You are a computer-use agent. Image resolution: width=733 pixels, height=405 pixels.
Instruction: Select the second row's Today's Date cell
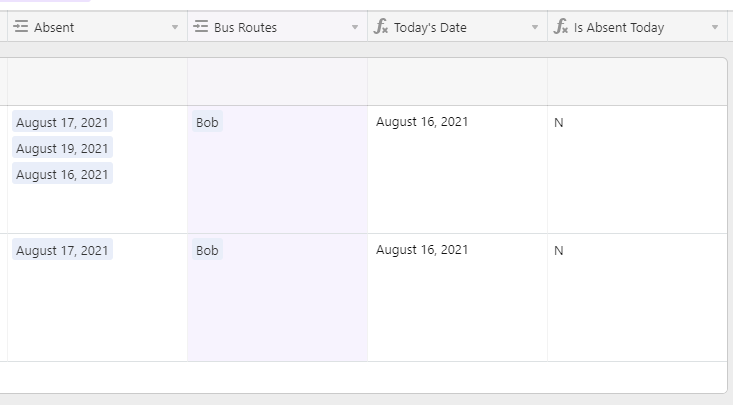pos(457,297)
